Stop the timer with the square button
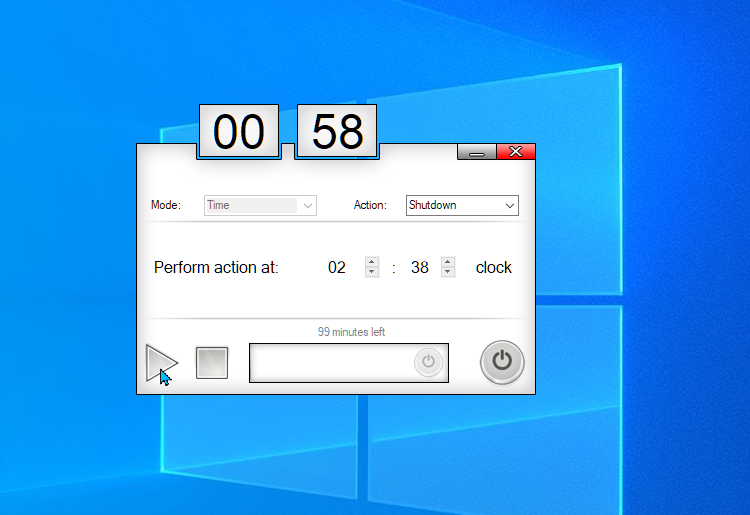Viewport: 750px width, 515px height. (x=212, y=363)
